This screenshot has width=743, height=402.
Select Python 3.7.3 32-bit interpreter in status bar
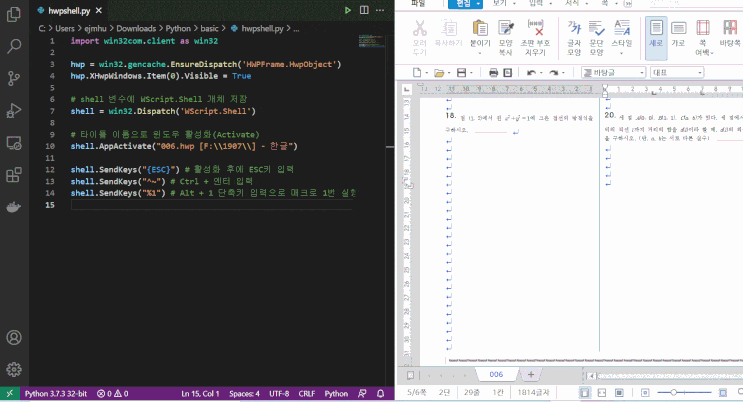point(56,393)
